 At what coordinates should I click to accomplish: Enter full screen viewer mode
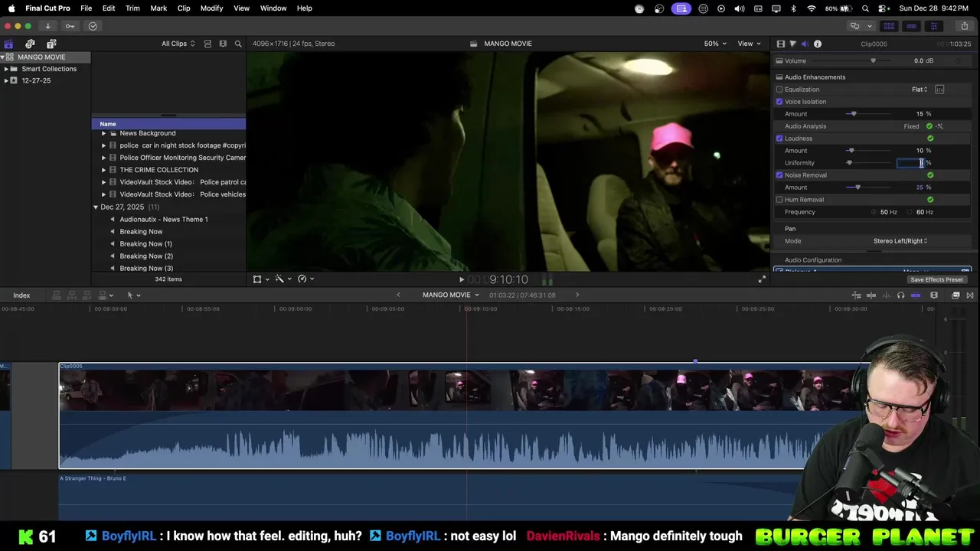pyautogui.click(x=762, y=279)
